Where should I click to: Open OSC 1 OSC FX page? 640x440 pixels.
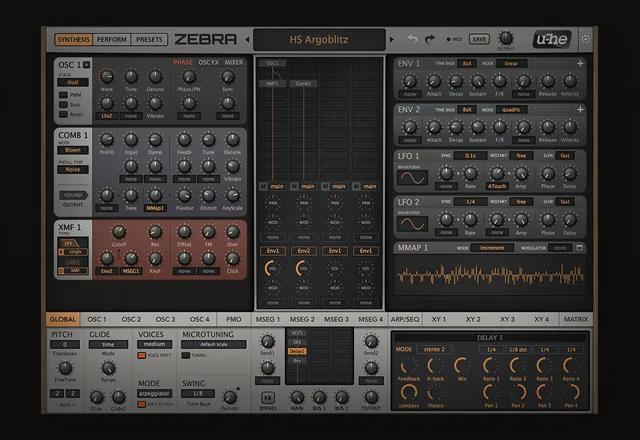209,62
